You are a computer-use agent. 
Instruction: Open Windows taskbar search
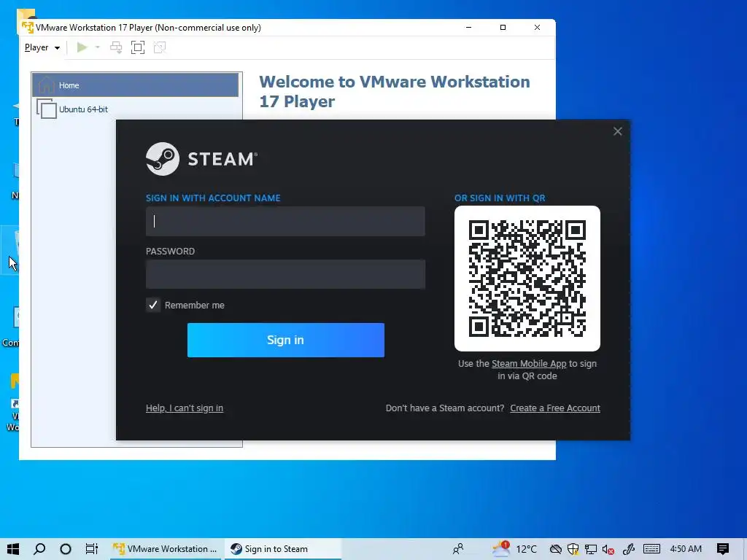tap(39, 549)
